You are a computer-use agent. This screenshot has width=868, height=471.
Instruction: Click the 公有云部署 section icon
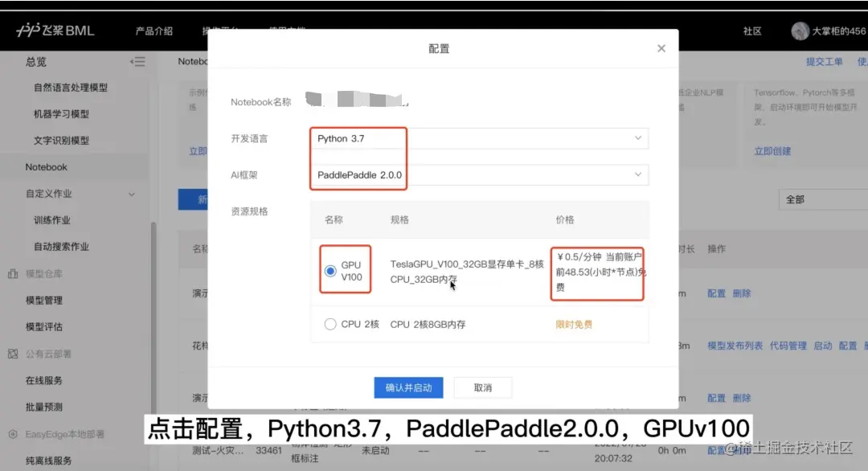point(13,354)
